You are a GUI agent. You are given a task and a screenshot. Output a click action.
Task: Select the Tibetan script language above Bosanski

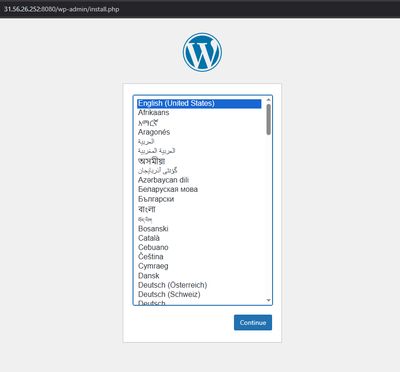[x=199, y=219]
